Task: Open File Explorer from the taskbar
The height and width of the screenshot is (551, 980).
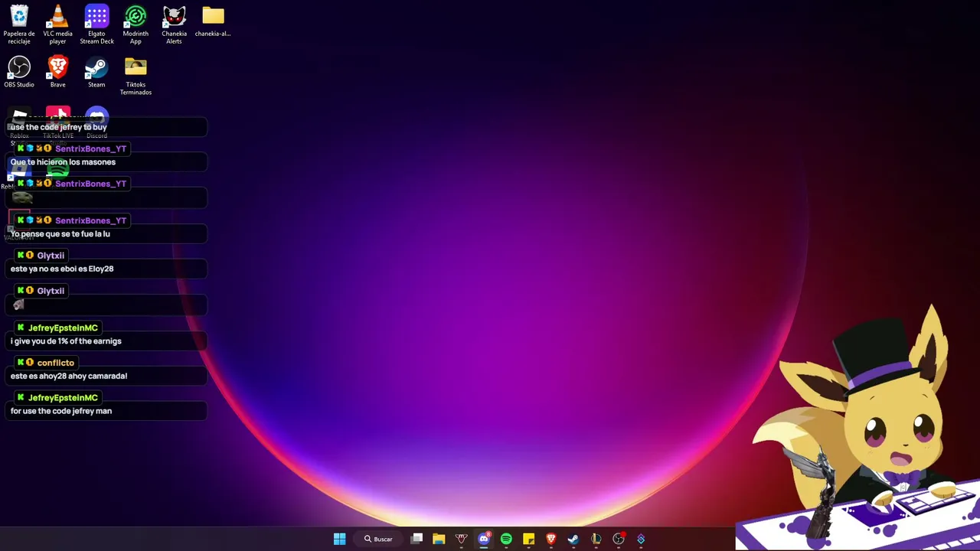Action: tap(439, 539)
